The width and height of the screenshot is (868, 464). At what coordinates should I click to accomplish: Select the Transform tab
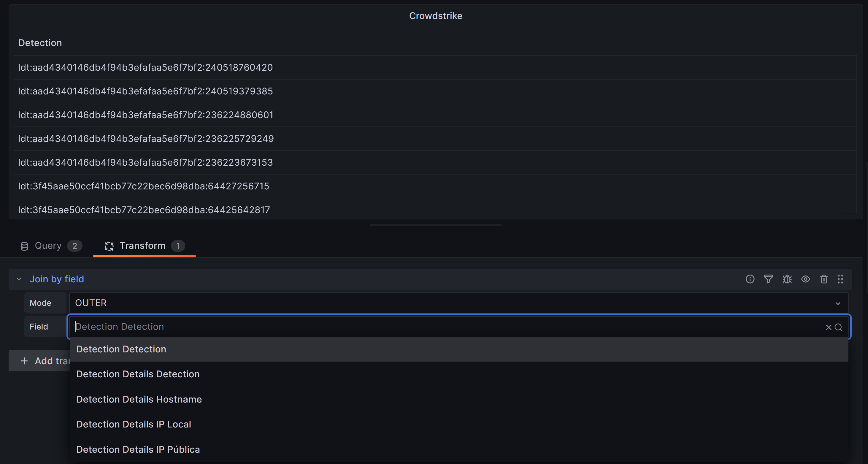tap(142, 246)
